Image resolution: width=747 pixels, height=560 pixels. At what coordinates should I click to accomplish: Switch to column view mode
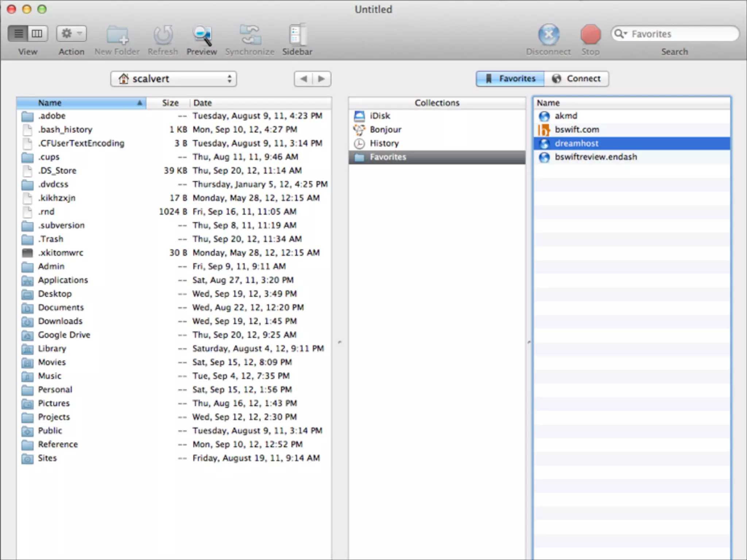point(37,34)
